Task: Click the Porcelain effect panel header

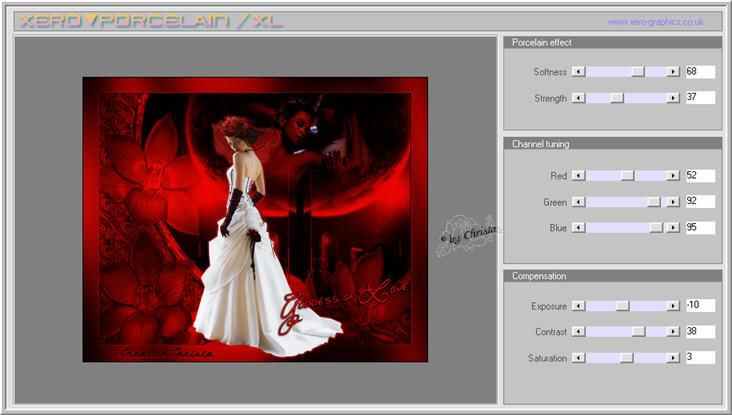Action: tap(612, 42)
